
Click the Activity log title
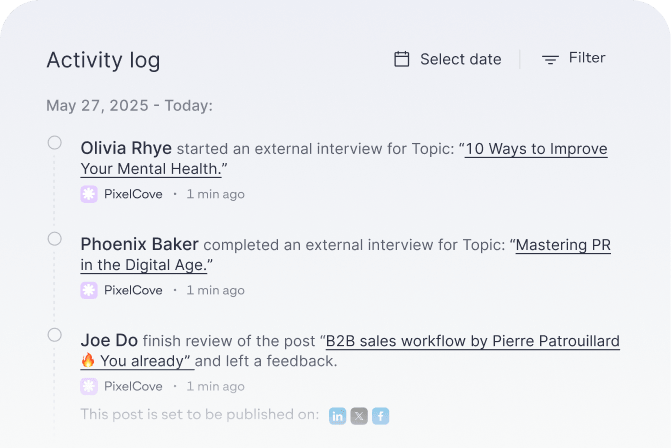(x=103, y=60)
